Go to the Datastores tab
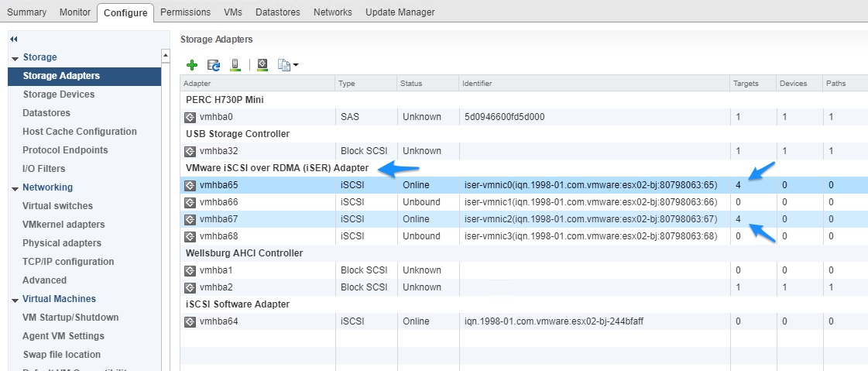 coord(278,12)
